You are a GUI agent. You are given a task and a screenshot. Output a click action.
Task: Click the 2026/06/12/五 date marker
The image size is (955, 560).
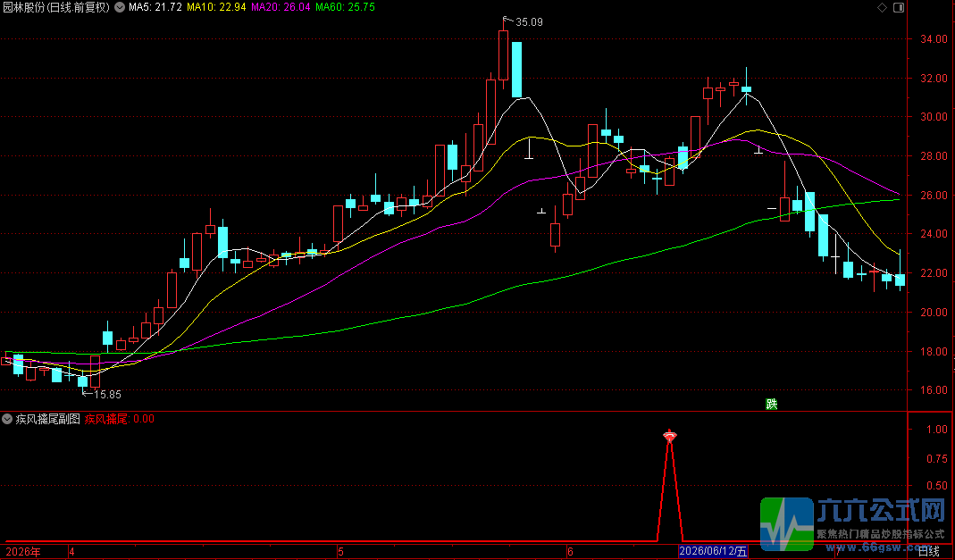point(713,552)
